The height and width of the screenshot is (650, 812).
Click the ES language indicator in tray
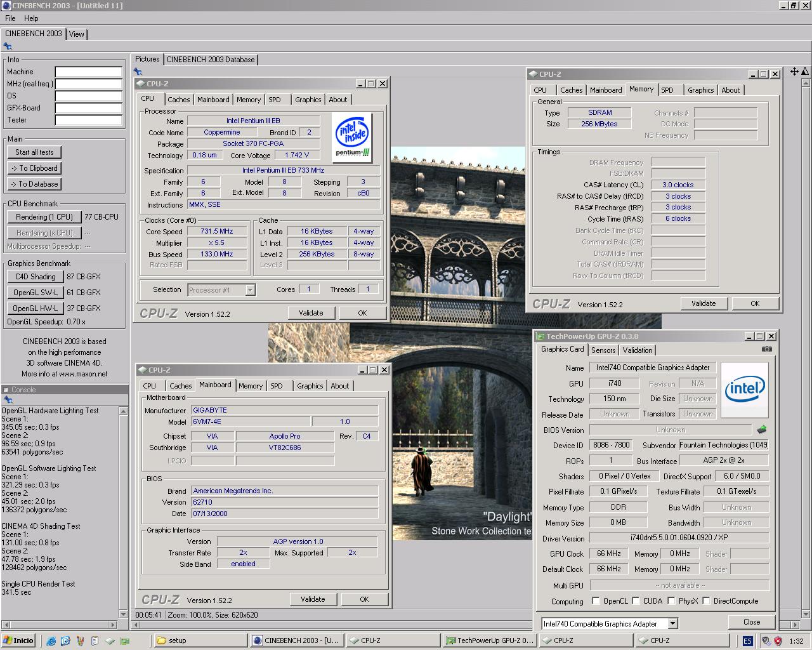(748, 640)
